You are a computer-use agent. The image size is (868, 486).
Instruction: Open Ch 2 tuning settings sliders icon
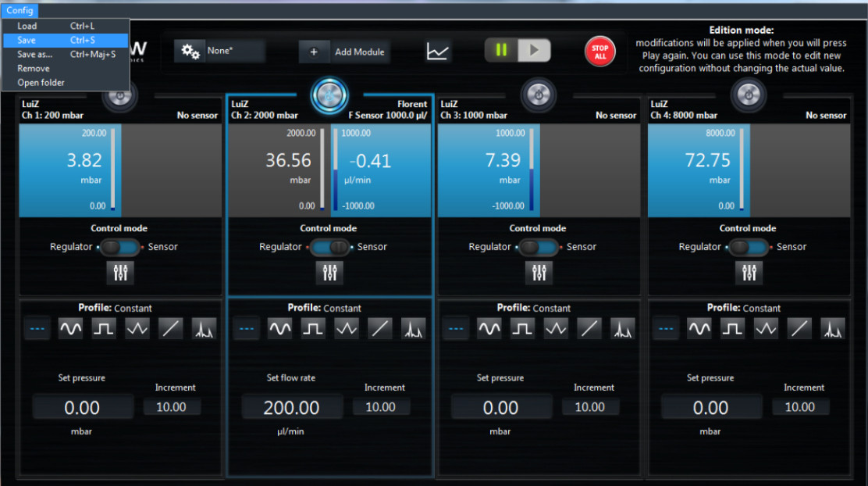329,273
